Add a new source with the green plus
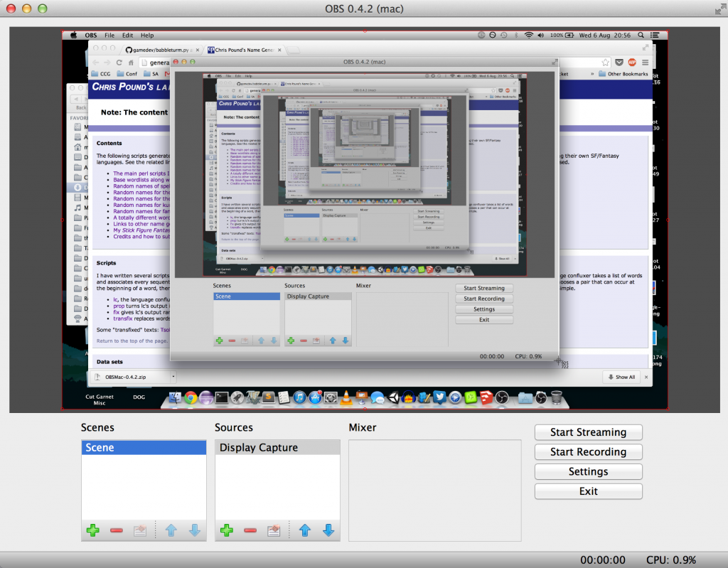 (227, 530)
